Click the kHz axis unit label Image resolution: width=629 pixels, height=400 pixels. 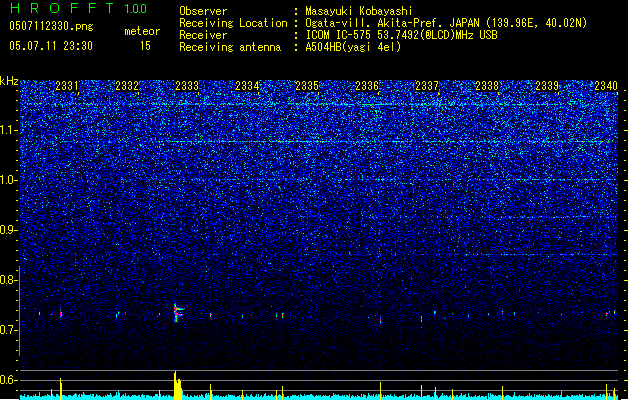click(9, 81)
